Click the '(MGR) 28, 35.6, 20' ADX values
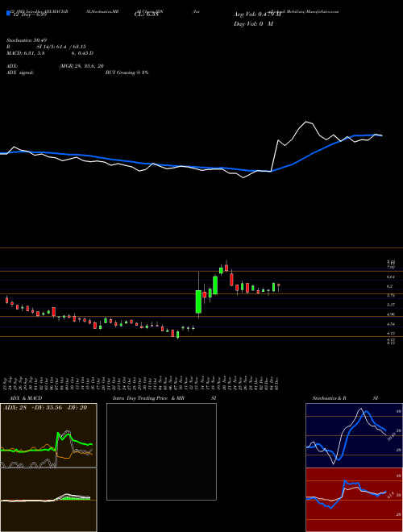This screenshot has width=403, height=532. pos(81,66)
